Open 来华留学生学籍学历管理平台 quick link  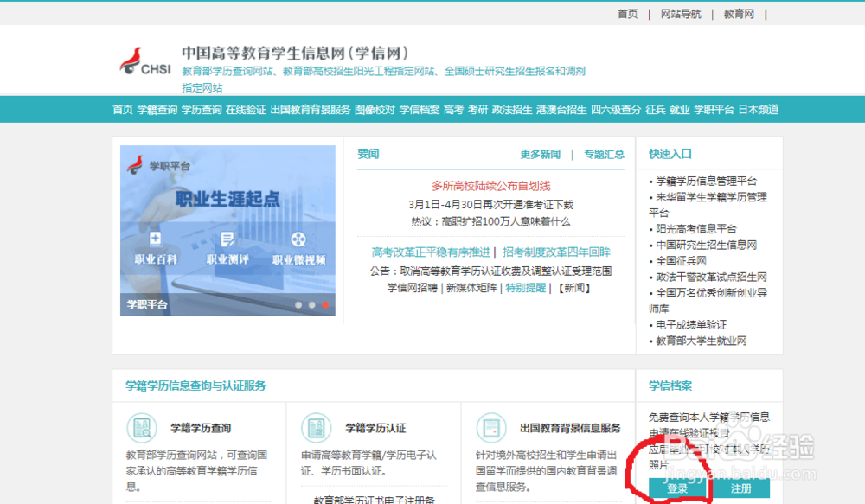[708, 205]
